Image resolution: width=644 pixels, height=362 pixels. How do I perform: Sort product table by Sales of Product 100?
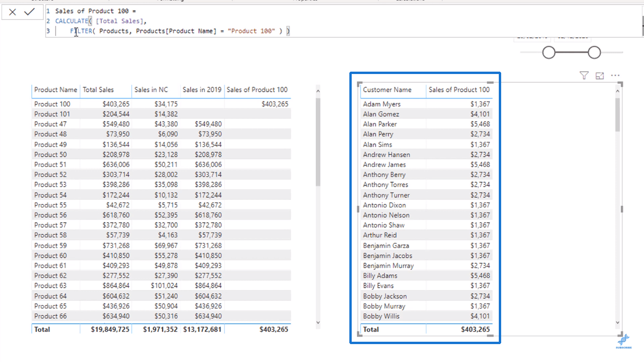tap(257, 90)
